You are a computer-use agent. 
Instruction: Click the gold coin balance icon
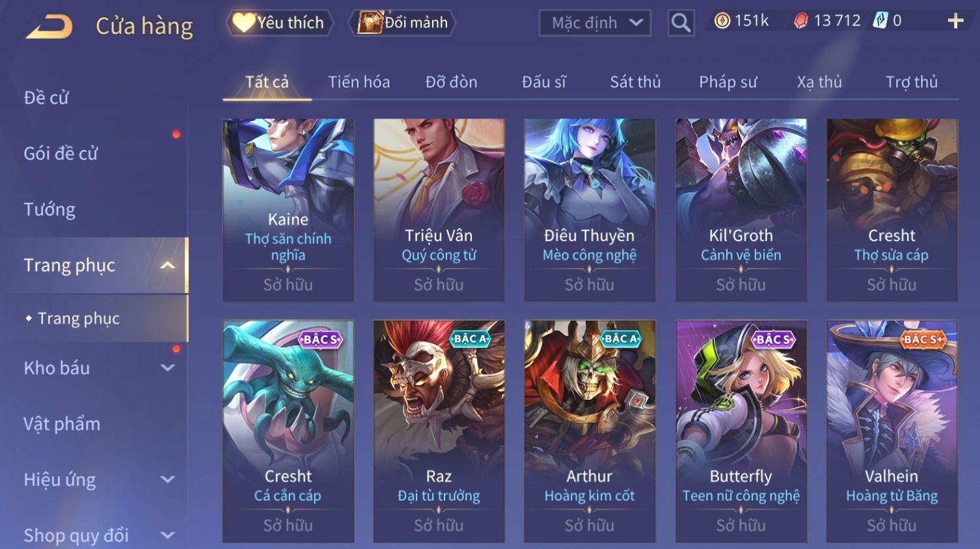coord(722,21)
